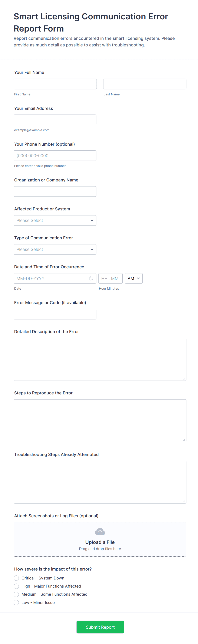The image size is (198, 644).
Task: Open the AM/PM selector
Action: tap(133, 278)
